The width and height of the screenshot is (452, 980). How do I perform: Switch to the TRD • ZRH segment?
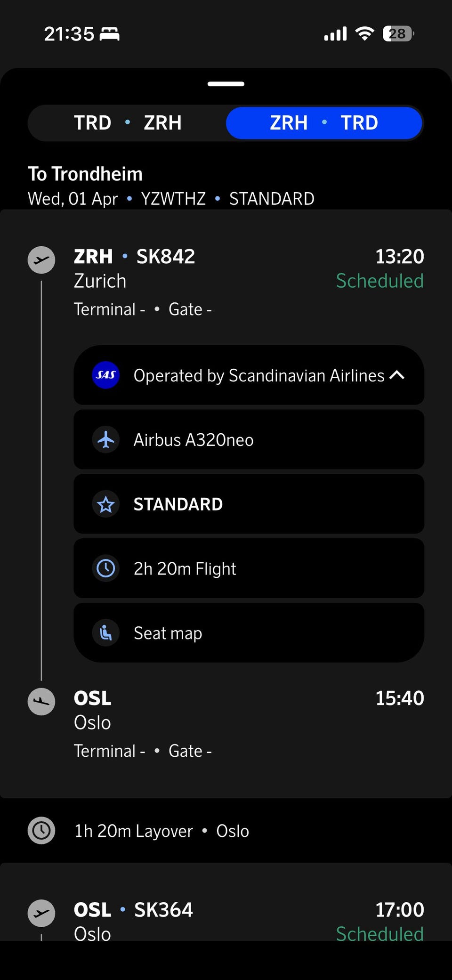tap(128, 123)
